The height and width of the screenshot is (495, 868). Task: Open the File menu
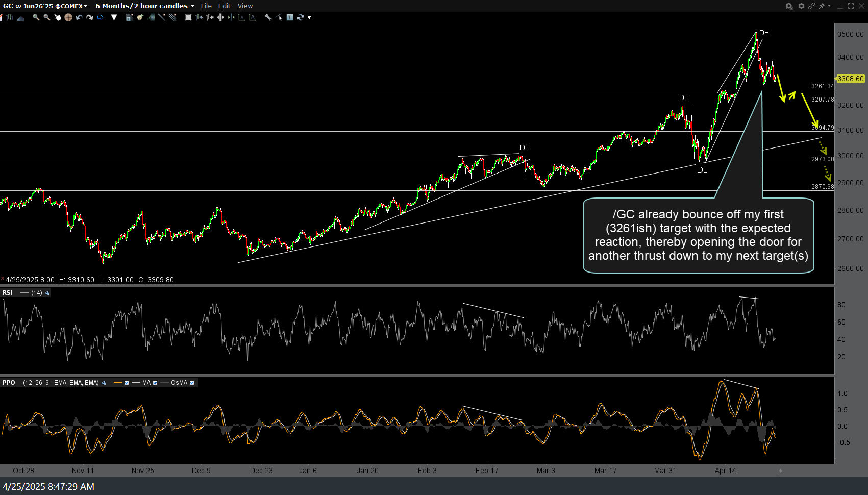[x=206, y=6]
